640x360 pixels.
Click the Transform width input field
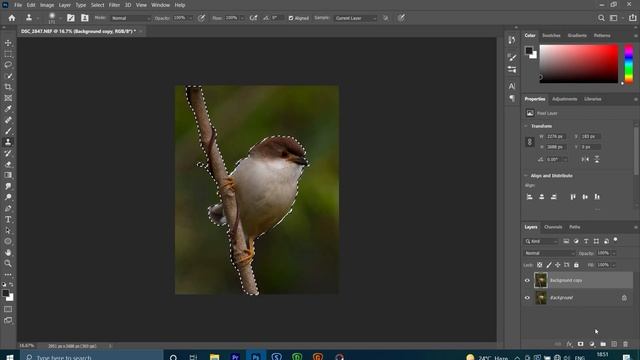click(556, 136)
